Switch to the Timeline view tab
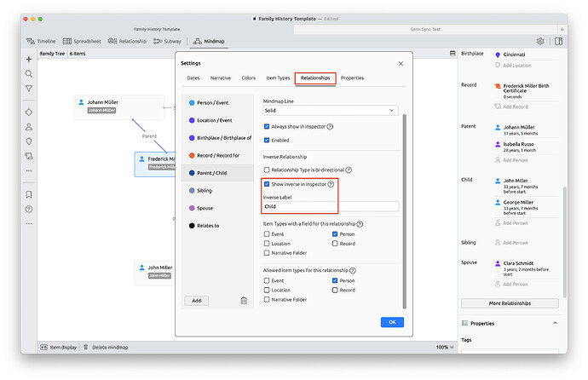 point(41,41)
